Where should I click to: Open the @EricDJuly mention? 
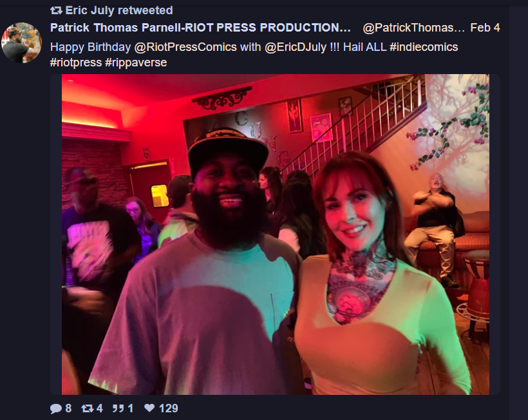(x=296, y=47)
